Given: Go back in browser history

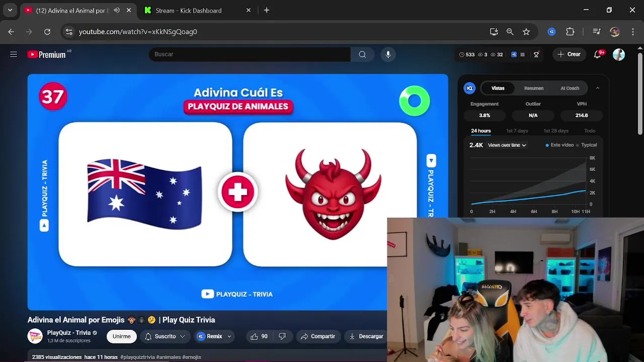Looking at the screenshot, I should tap(11, 32).
